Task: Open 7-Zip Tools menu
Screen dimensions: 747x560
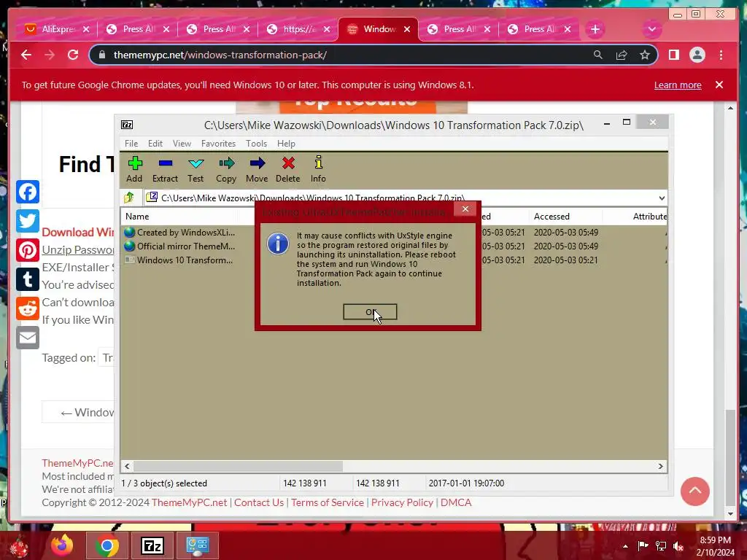Action: 256,144
